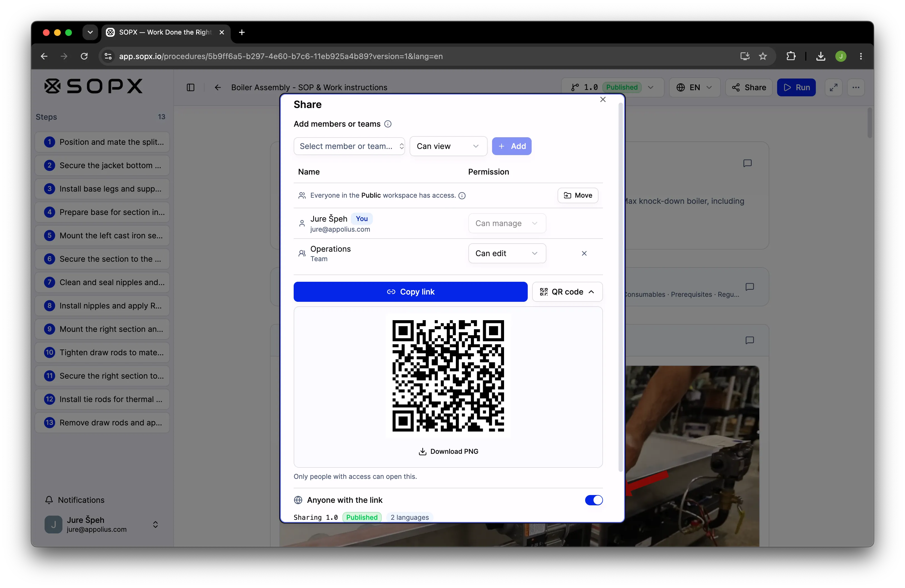Open browser downloads
The height and width of the screenshot is (588, 905).
click(x=821, y=56)
